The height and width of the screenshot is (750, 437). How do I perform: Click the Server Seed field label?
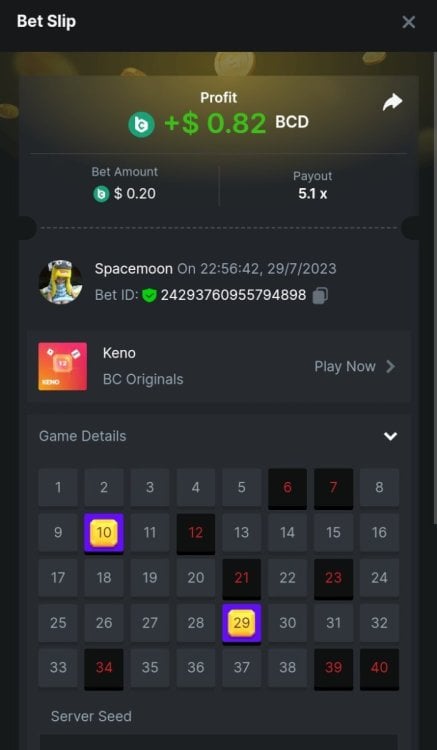pyautogui.click(x=91, y=716)
